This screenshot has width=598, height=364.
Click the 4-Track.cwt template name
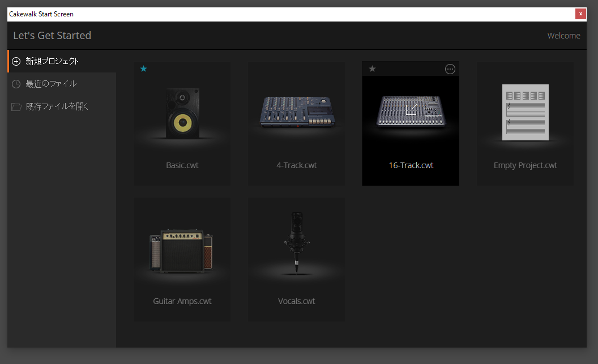point(297,165)
